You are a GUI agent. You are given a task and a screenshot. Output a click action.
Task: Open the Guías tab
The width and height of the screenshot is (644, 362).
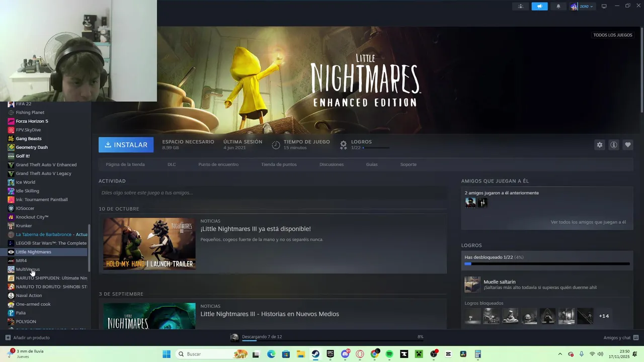(x=372, y=164)
